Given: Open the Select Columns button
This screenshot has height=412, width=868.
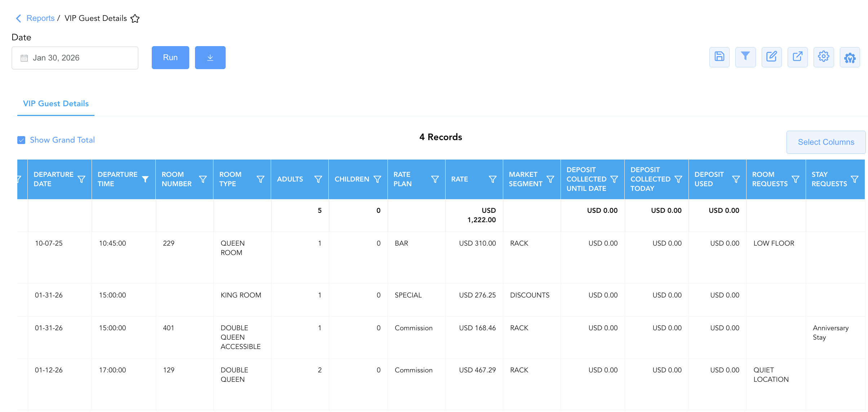Looking at the screenshot, I should [826, 142].
